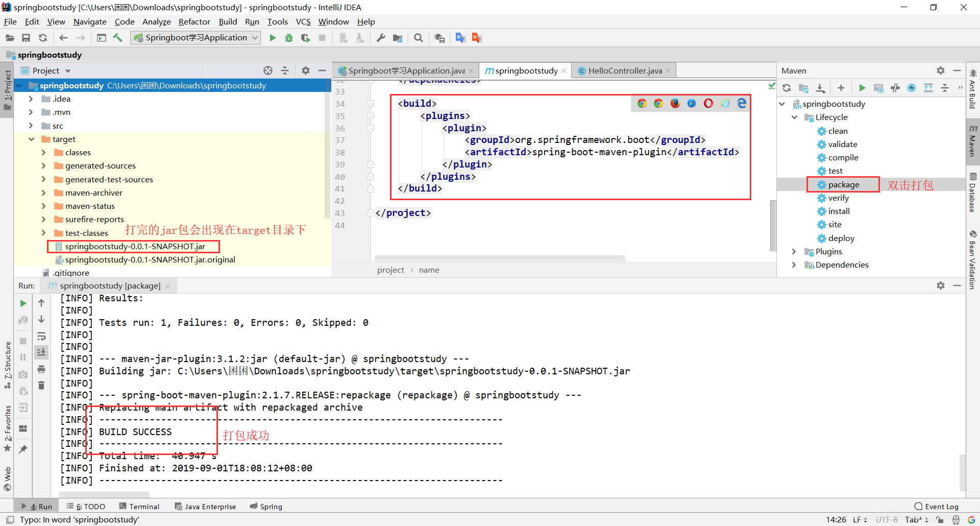Open Project Structure icon in main toolbar
This screenshot has width=980, height=526.
point(398,38)
